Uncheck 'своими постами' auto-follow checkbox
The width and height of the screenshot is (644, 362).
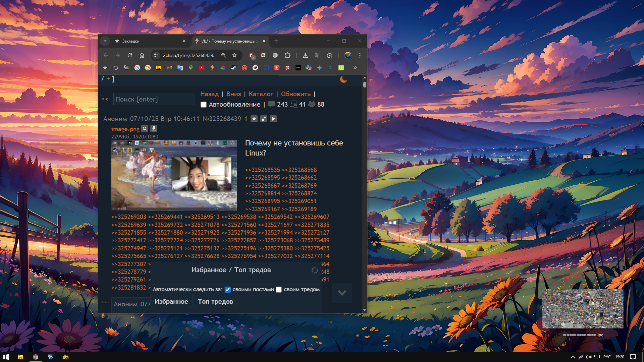click(x=228, y=290)
